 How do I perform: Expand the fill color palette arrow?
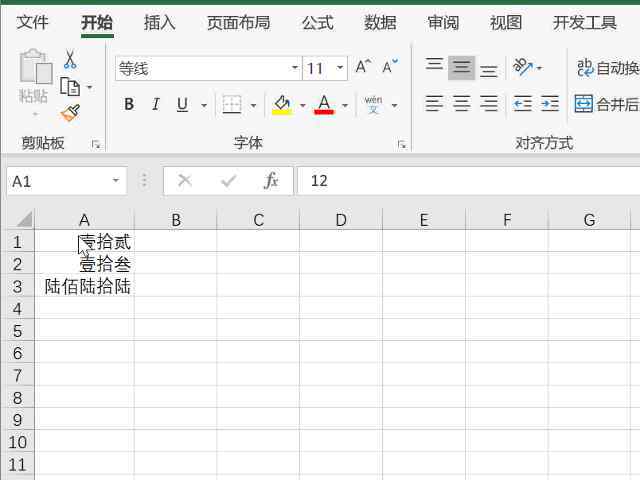coord(303,105)
